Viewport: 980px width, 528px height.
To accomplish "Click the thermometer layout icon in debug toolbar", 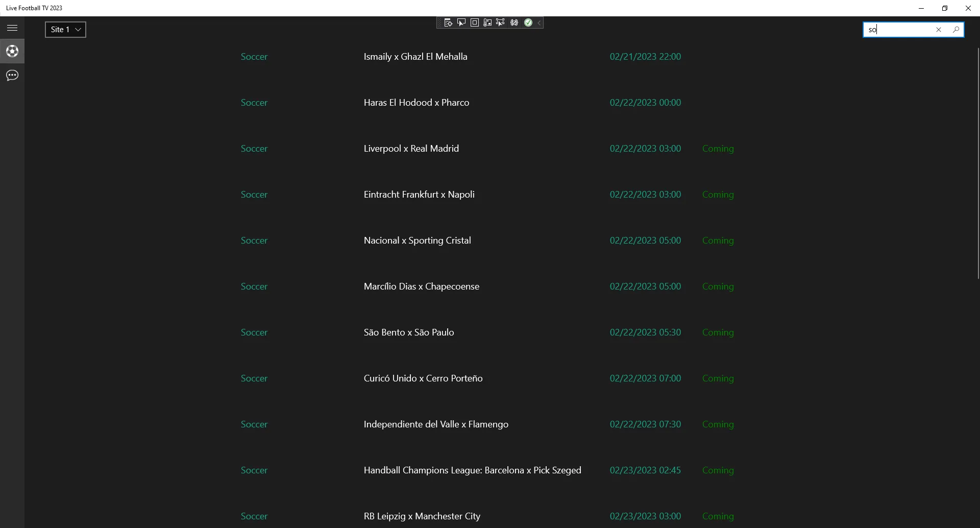I will (488, 22).
